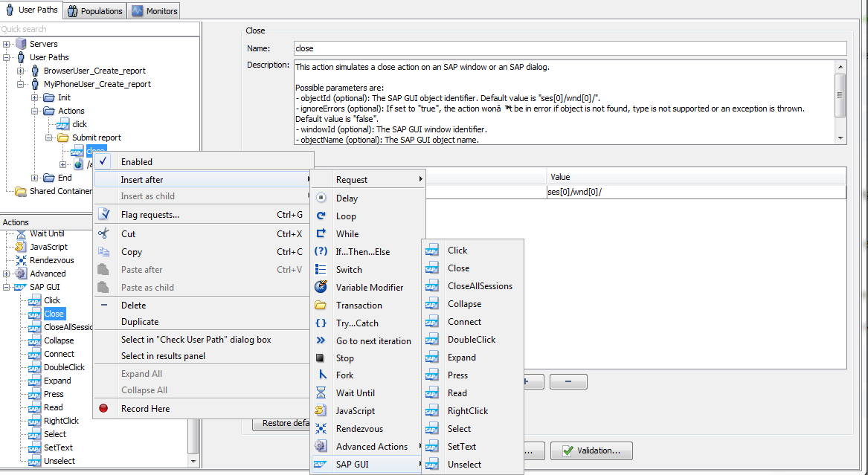Select Duplicate in the context menu
Viewport: 868px width, 475px height.
[x=140, y=322]
